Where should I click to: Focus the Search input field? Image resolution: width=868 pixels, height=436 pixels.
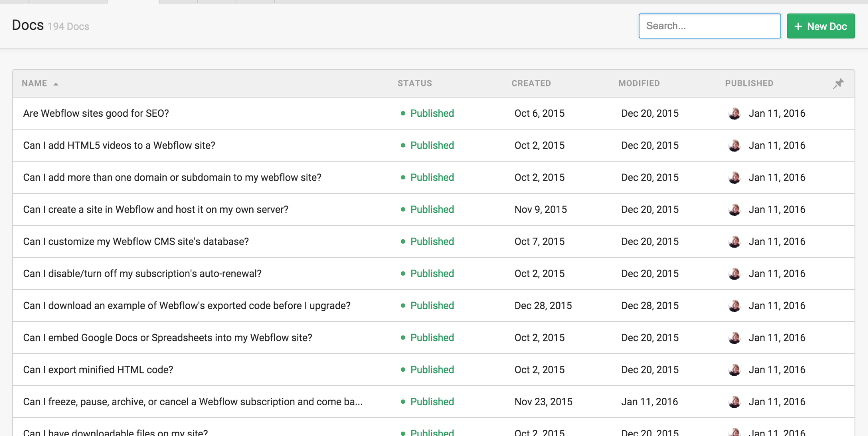point(710,26)
